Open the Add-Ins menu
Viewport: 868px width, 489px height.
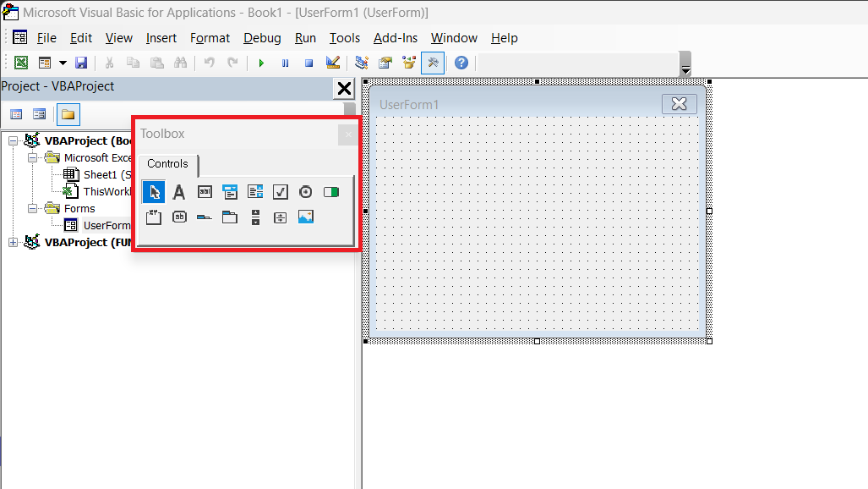pos(396,38)
